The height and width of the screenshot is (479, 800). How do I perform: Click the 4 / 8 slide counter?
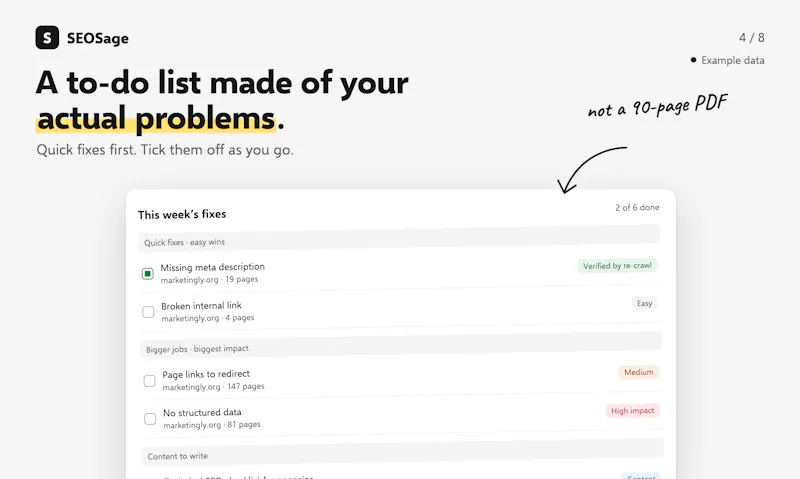[x=752, y=38]
